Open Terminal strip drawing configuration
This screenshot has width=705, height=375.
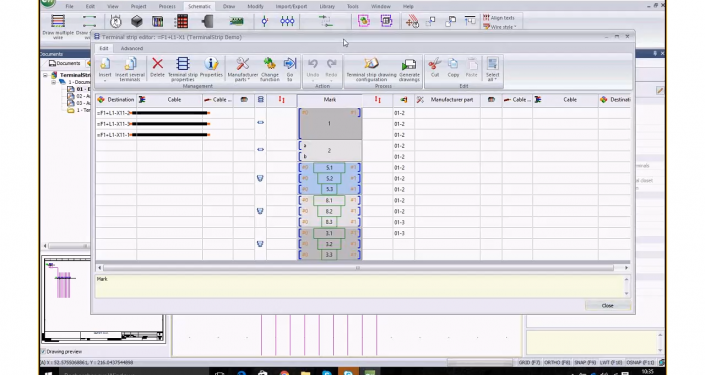tap(371, 69)
